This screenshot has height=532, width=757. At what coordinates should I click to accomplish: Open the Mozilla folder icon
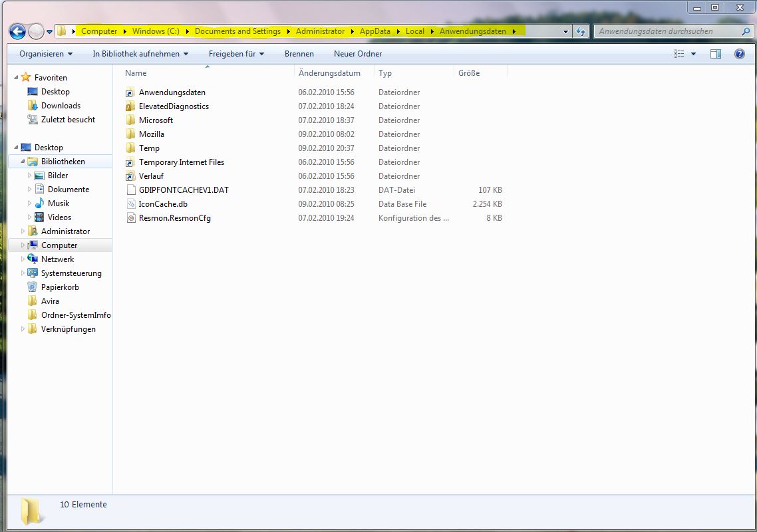point(130,134)
